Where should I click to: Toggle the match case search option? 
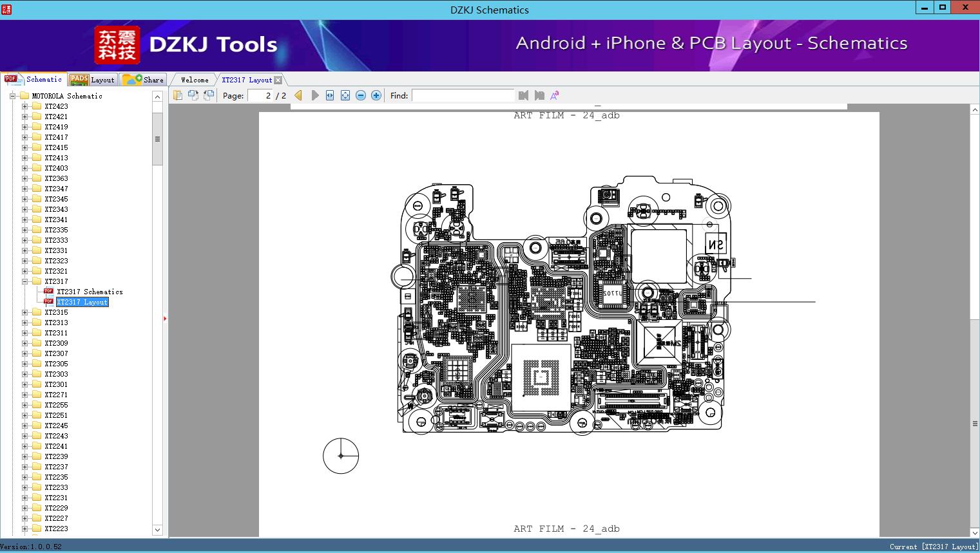pyautogui.click(x=555, y=95)
